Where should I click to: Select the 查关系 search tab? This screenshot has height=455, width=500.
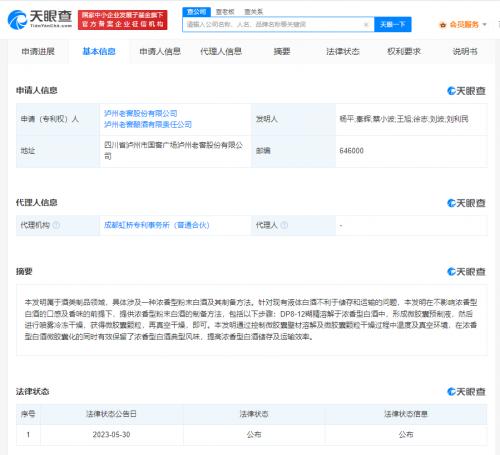coord(254,12)
